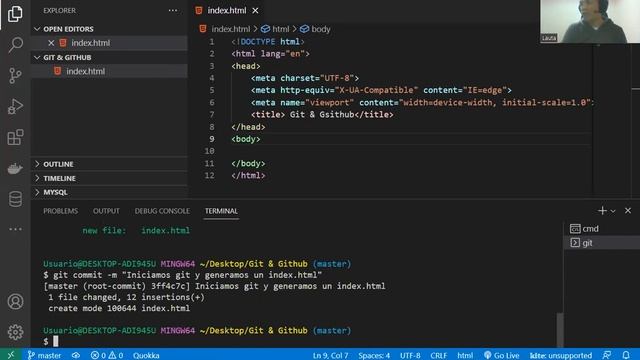Create a new terminal with plus icon
The width and height of the screenshot is (640, 360).
pos(602,211)
